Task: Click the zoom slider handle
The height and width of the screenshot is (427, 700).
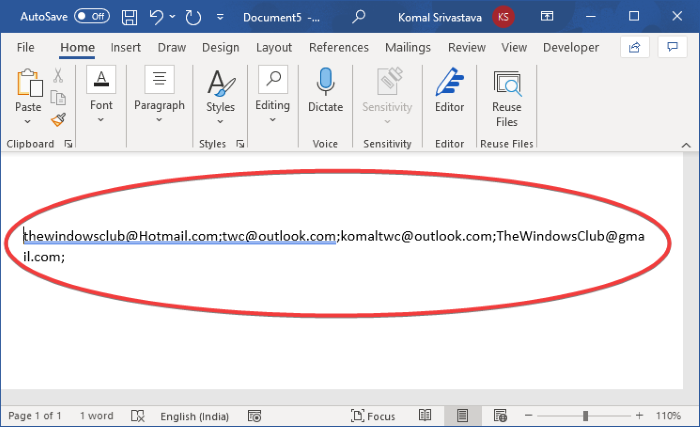Action: click(x=585, y=416)
